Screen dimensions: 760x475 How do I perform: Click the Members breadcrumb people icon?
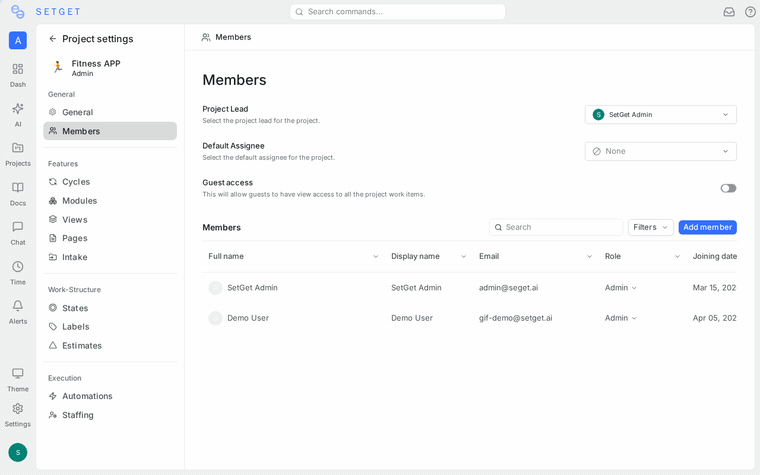(206, 37)
